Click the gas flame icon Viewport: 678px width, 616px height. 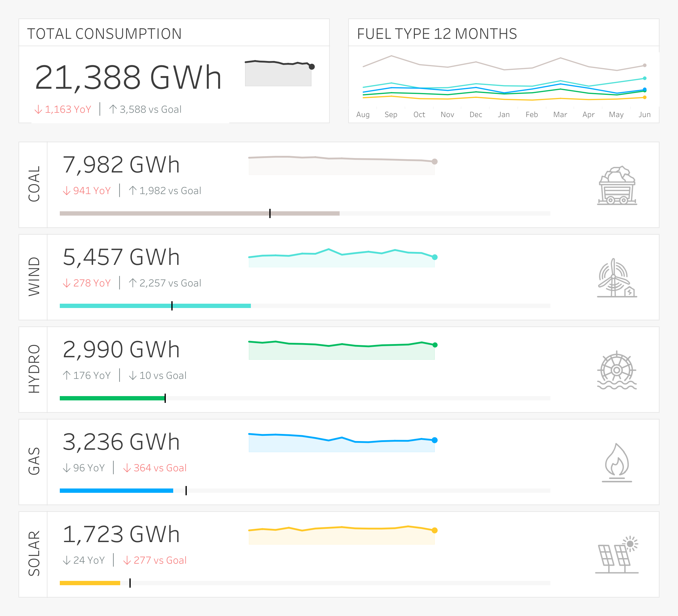pyautogui.click(x=617, y=462)
